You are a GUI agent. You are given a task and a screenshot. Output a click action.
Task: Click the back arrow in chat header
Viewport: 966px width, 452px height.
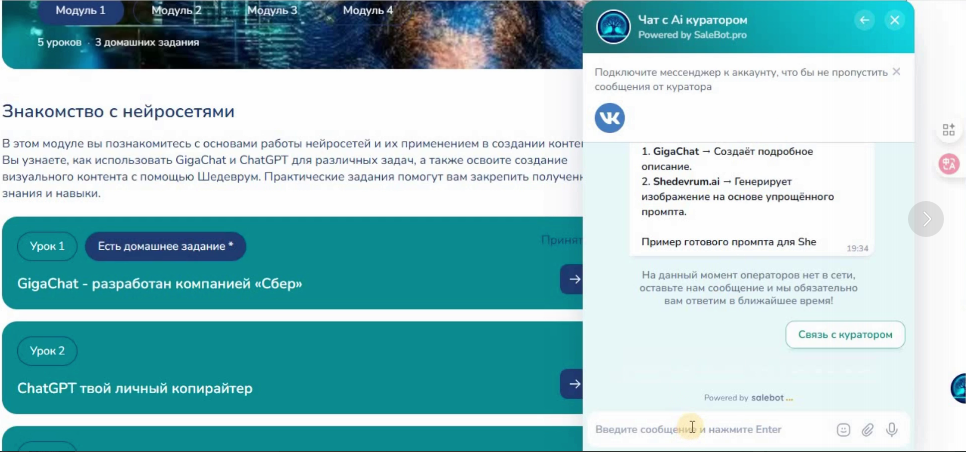click(864, 20)
